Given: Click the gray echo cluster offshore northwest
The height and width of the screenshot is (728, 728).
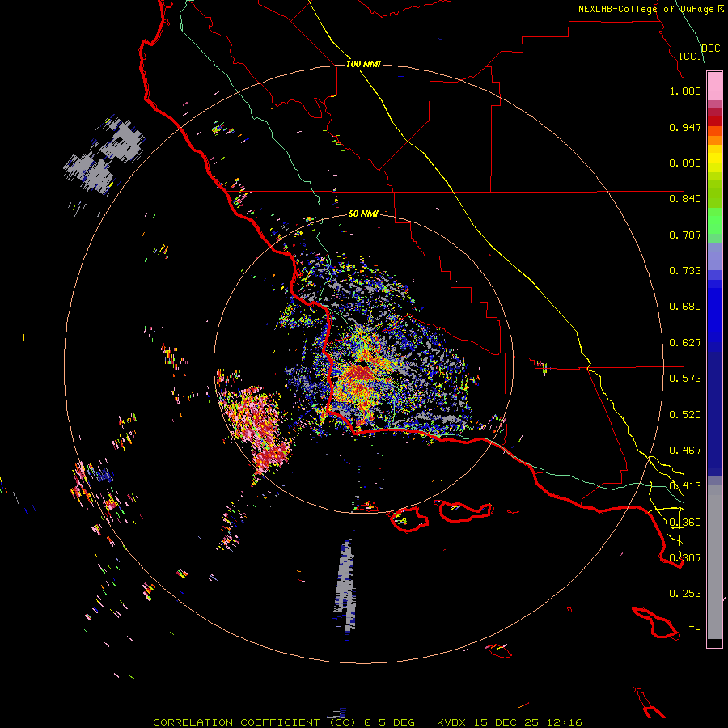Looking at the screenshot, I should click(104, 155).
